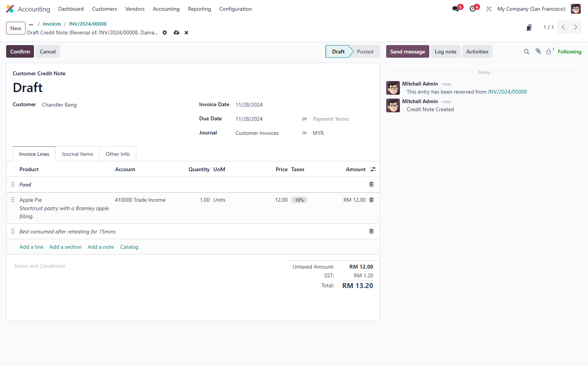
Task: Open the Odoo Accounting app logo
Action: click(10, 9)
